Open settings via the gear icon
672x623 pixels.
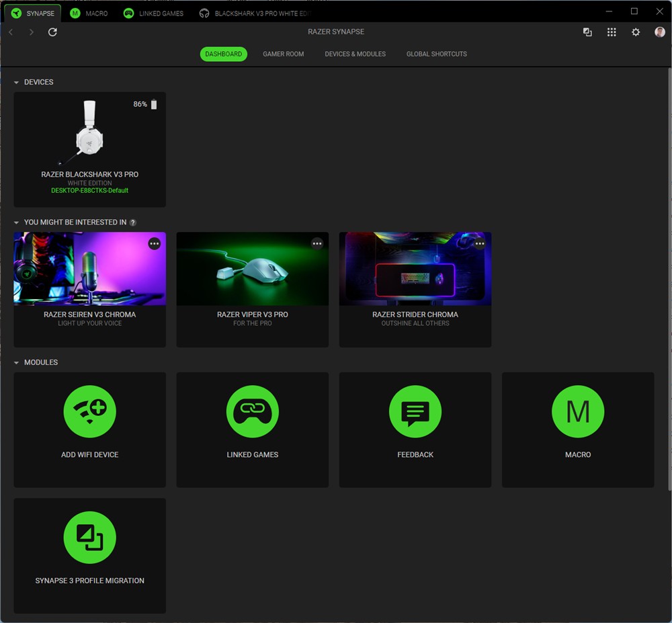636,32
